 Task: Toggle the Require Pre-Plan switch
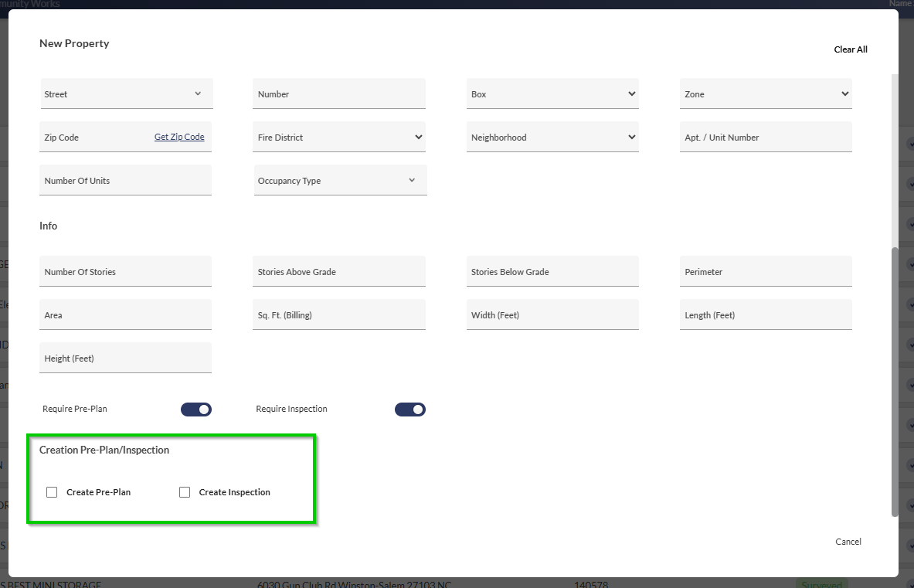196,410
